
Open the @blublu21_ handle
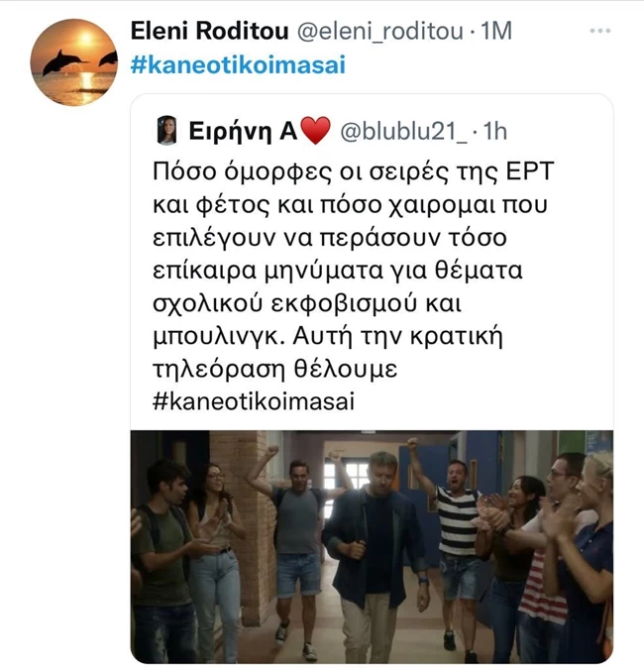(403, 130)
